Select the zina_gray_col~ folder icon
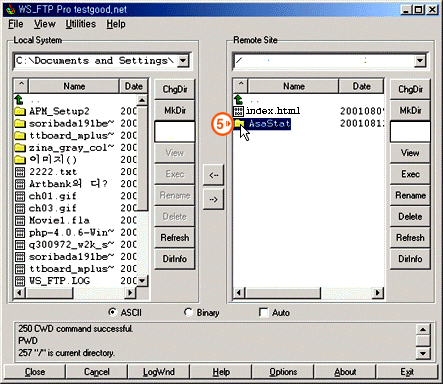The image size is (443, 384). 20,147
